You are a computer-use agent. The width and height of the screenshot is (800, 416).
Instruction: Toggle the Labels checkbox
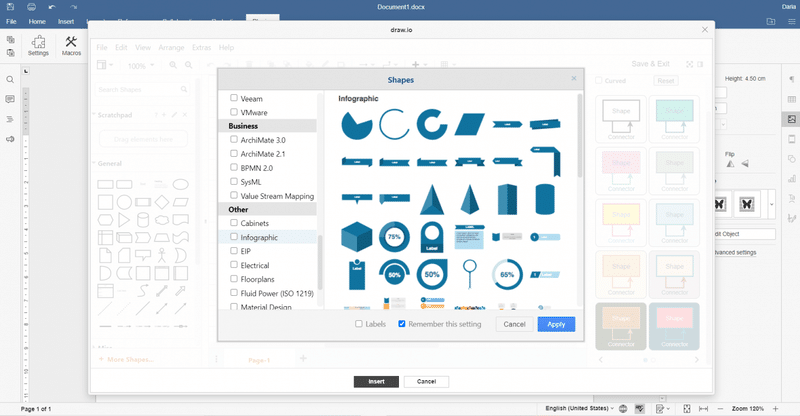[x=359, y=324]
